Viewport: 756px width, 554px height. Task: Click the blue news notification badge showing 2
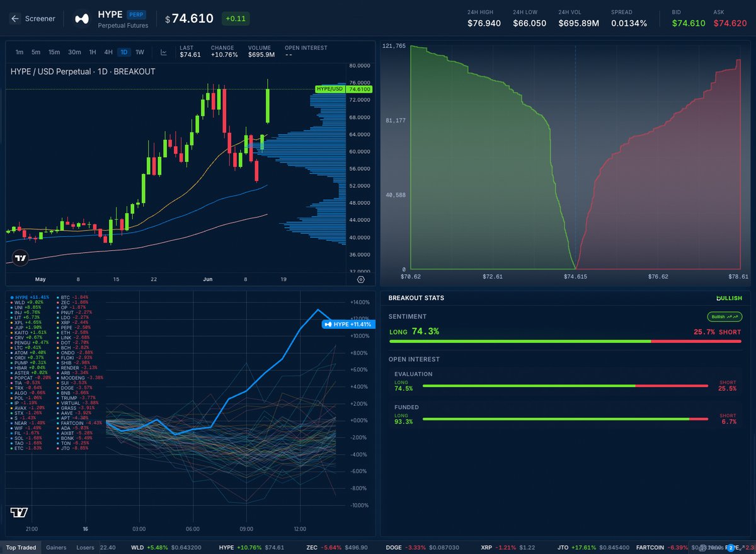(731, 548)
